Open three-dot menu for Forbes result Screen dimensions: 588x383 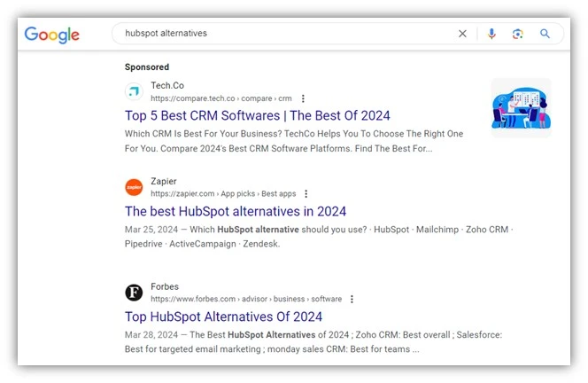coord(352,300)
